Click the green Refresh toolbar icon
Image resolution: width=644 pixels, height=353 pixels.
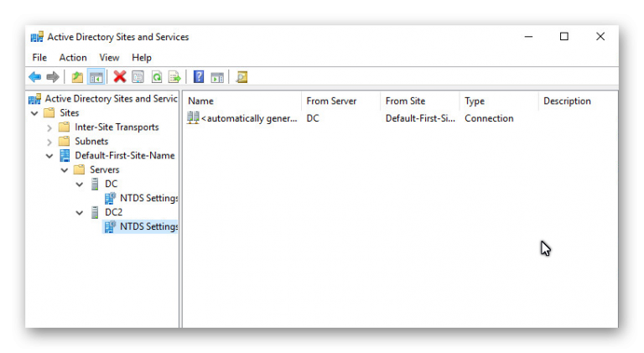(x=156, y=77)
